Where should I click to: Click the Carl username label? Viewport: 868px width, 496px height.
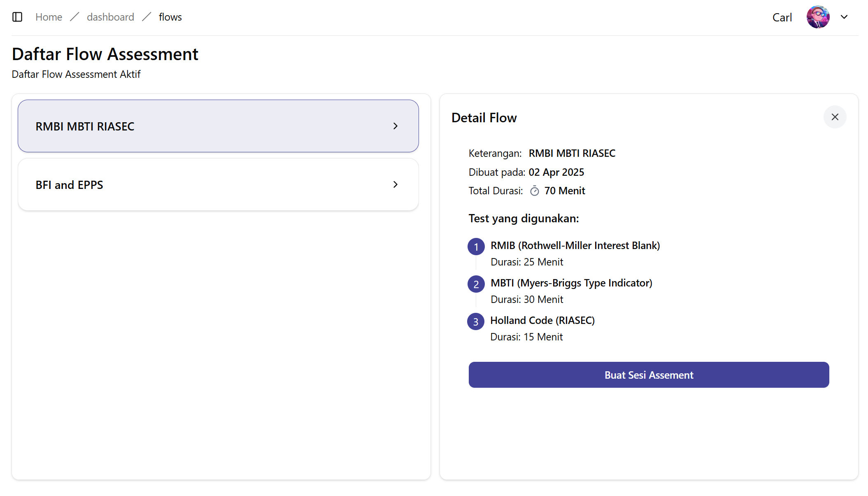tap(782, 17)
